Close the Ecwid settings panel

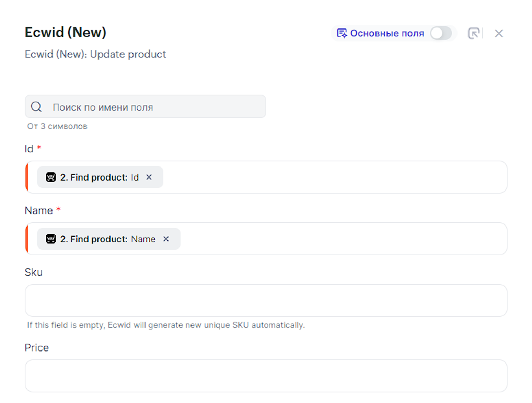[499, 33]
